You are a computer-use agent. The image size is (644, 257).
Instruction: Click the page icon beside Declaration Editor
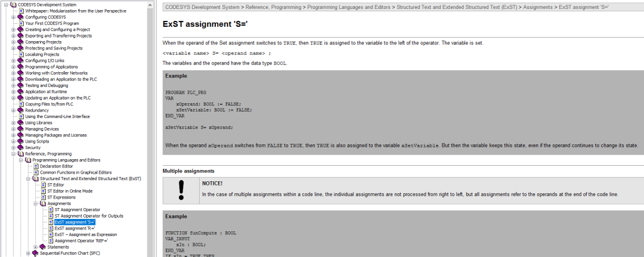tap(36, 166)
